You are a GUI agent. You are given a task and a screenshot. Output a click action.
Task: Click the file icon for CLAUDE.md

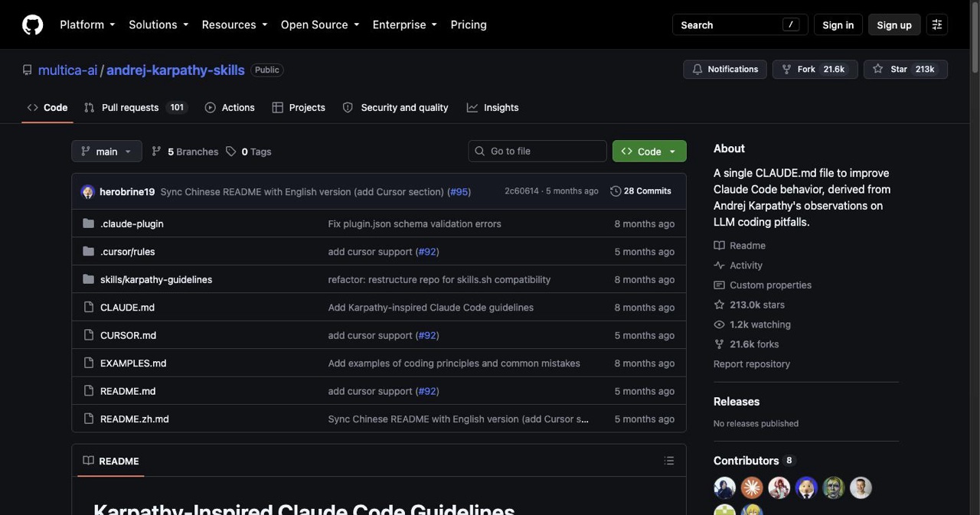pyautogui.click(x=88, y=308)
